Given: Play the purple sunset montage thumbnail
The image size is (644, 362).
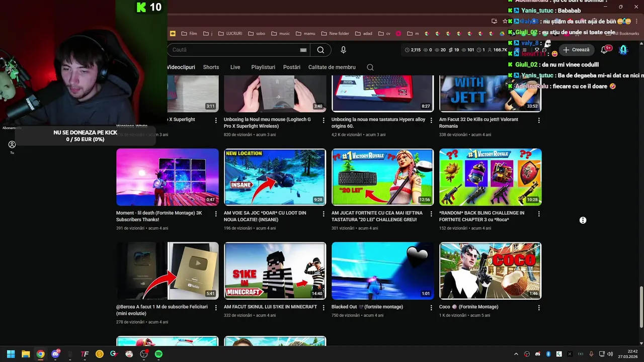Looking at the screenshot, I should pyautogui.click(x=168, y=177).
